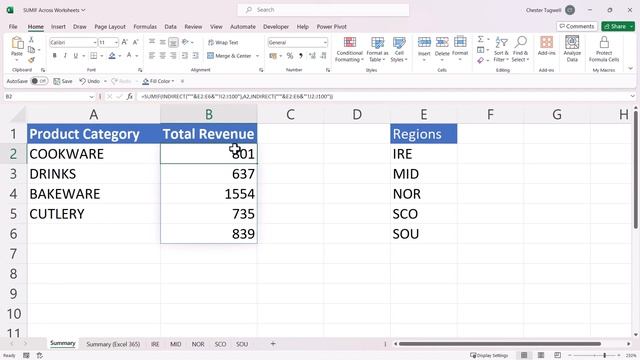Open Cell Styles gallery
Viewport: 640px width, 360px height.
pos(399,49)
